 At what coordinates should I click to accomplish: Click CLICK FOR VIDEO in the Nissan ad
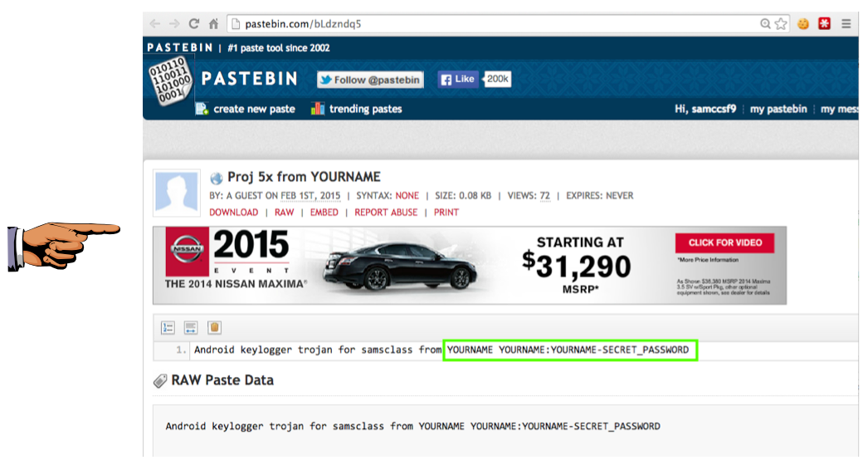(724, 242)
